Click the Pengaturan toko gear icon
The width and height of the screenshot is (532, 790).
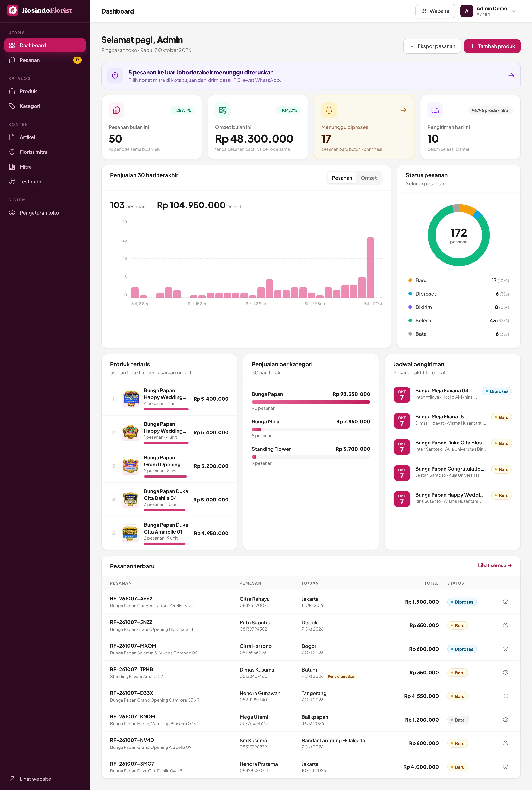click(x=12, y=213)
